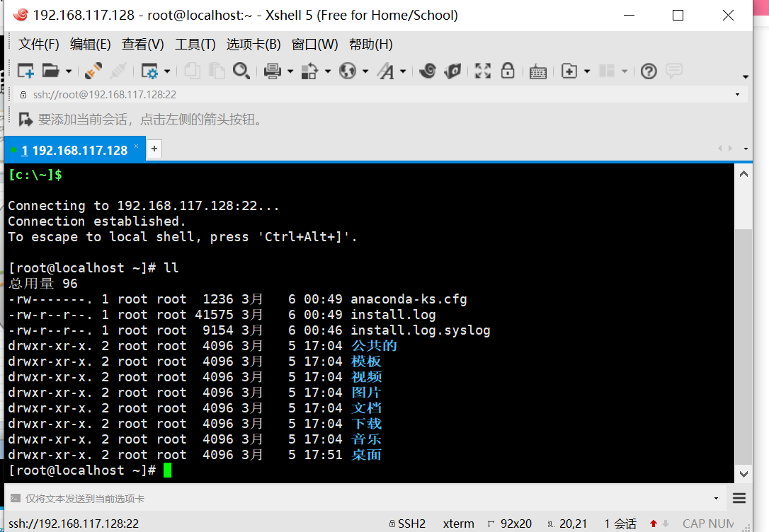Open the tab list dropdown arrow

pyautogui.click(x=746, y=149)
